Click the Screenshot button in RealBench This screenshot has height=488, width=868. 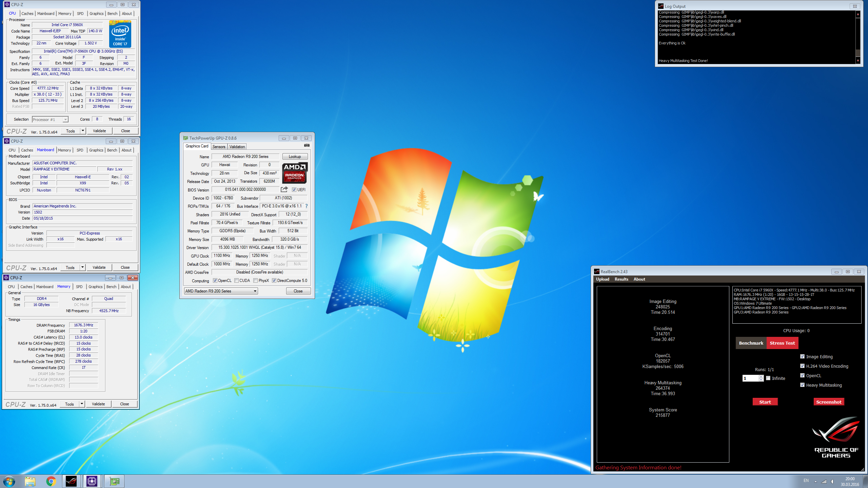pos(829,402)
